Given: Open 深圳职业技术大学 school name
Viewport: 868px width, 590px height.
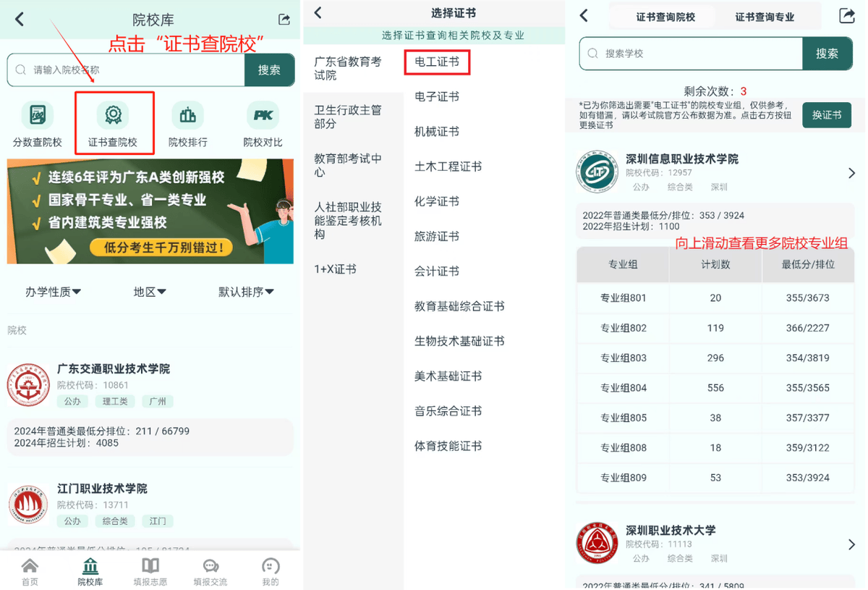Looking at the screenshot, I should [x=671, y=530].
